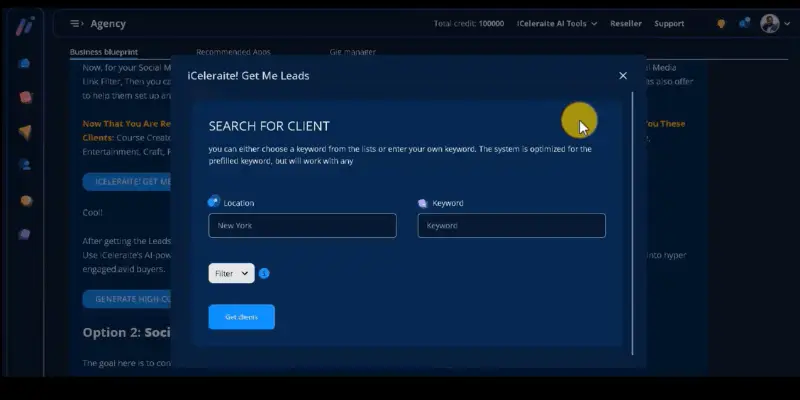Image resolution: width=800 pixels, height=400 pixels.
Task: Click the orange lightbulb icon in header
Action: (721, 23)
